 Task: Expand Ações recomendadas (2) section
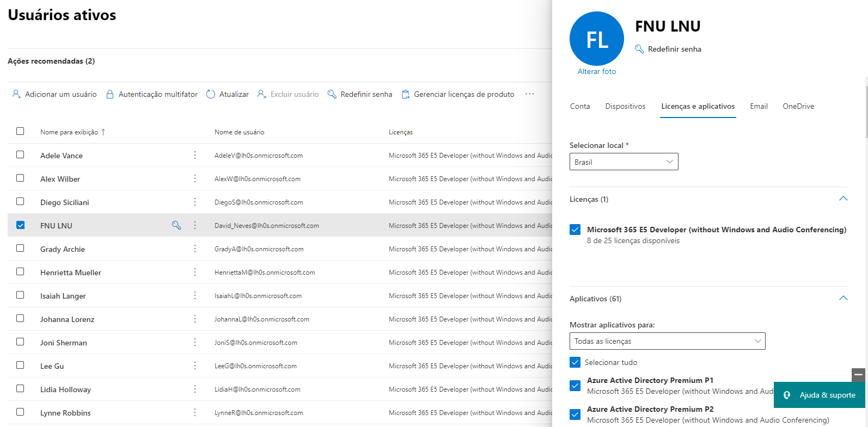(51, 61)
